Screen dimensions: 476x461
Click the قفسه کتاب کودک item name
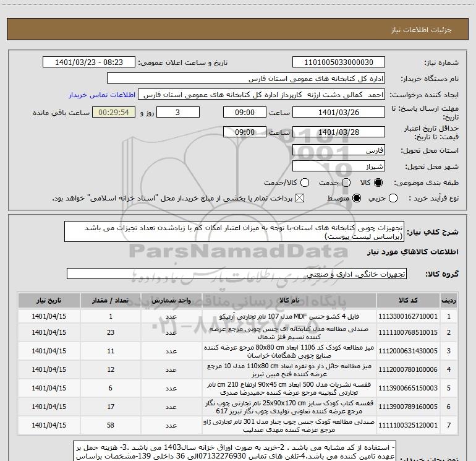289,407
